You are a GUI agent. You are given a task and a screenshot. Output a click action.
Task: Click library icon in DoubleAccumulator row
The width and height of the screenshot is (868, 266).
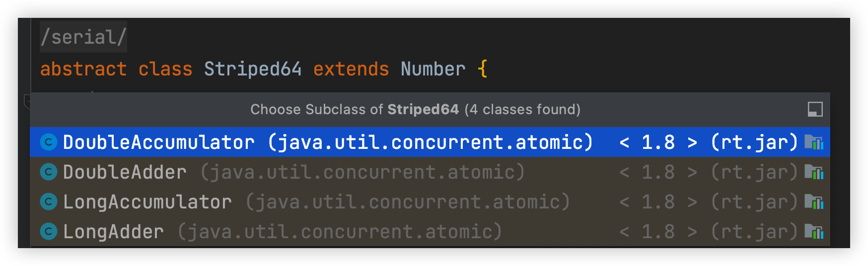point(814,142)
